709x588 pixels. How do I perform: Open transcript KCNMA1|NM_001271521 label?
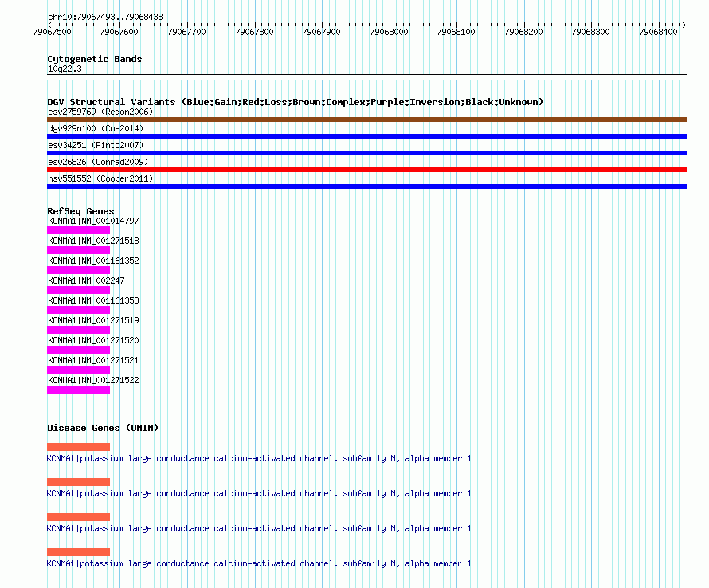tap(93, 360)
